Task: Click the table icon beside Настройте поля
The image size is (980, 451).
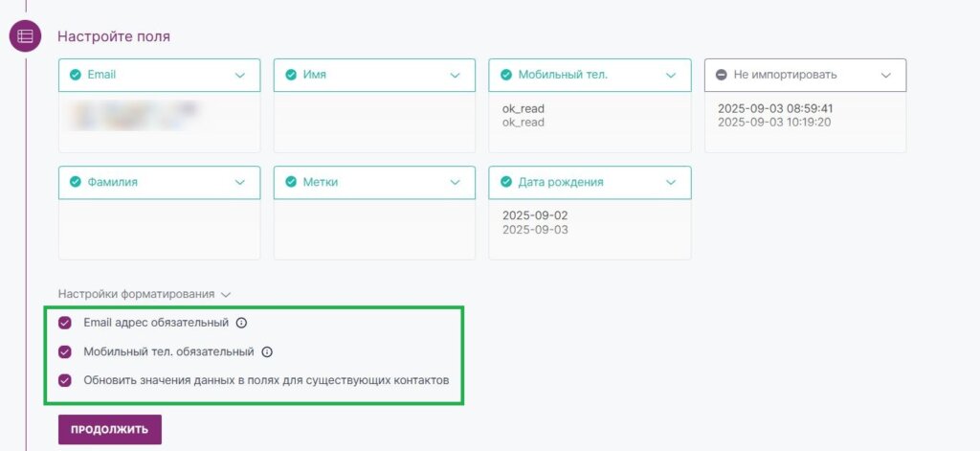Action: (25, 36)
